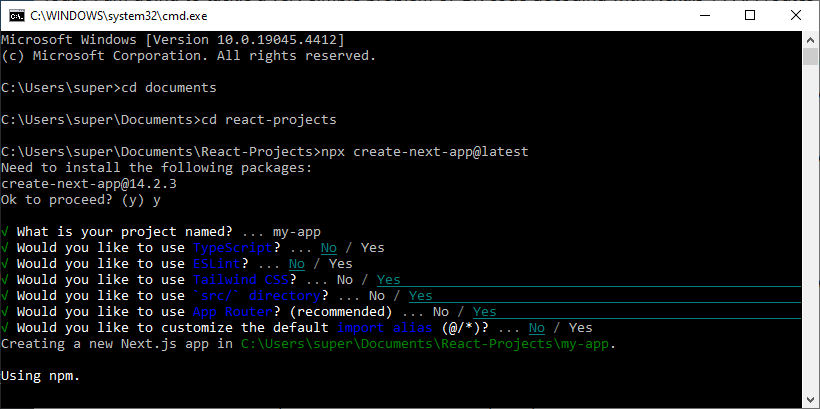Click the green checkmark beside project named
The height and width of the screenshot is (409, 820).
tap(5, 232)
